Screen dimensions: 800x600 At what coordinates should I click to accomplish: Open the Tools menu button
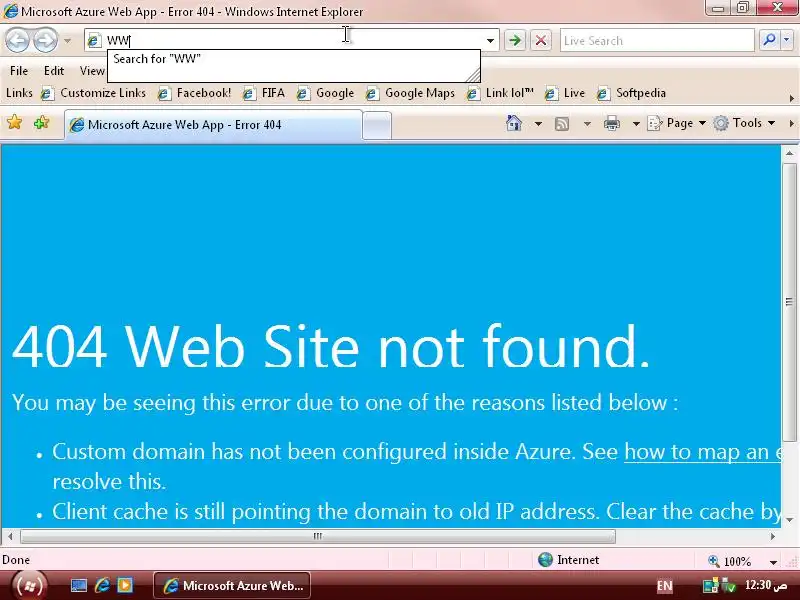pyautogui.click(x=744, y=123)
